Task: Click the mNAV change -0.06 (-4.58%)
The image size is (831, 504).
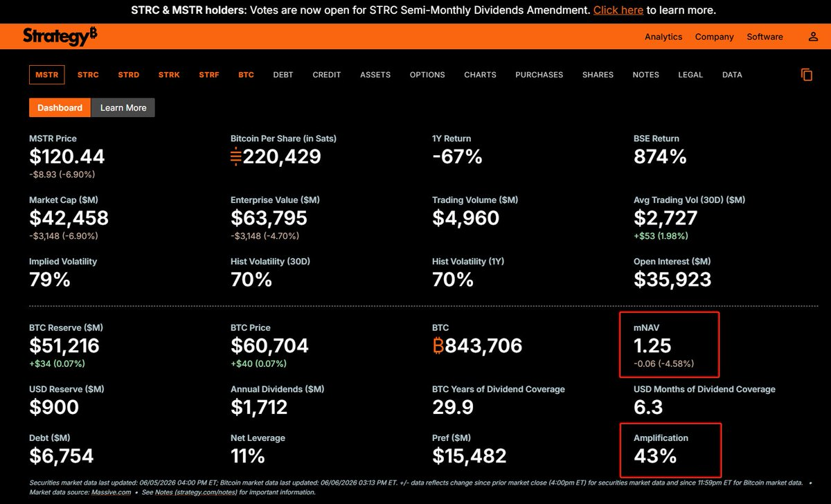Action: click(x=664, y=363)
